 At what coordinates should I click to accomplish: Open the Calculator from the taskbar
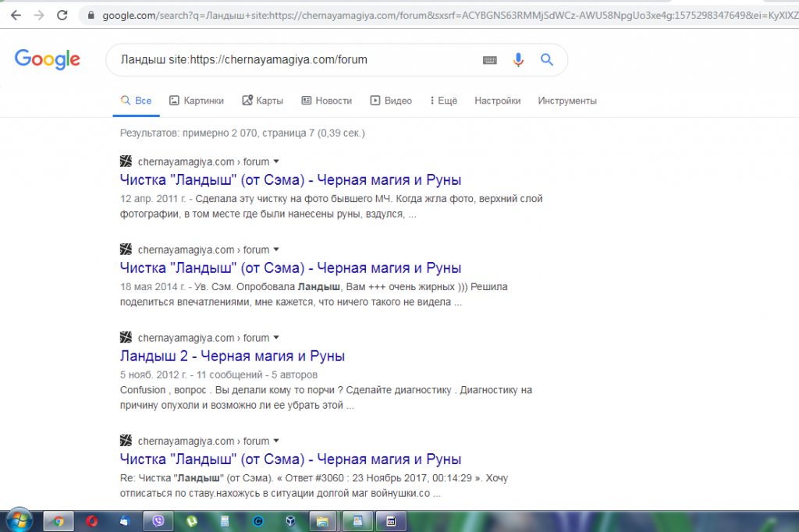[x=225, y=521]
